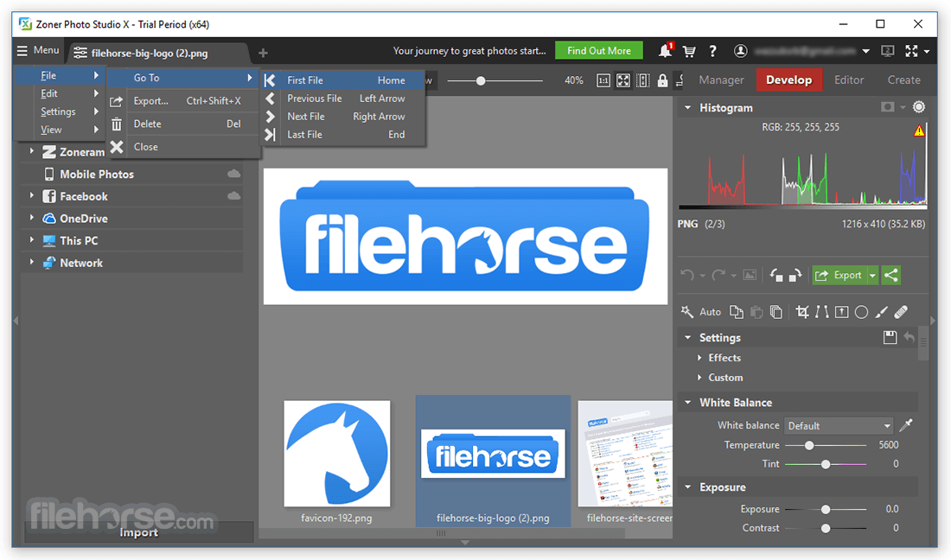Adjust the zoom slider handle
951x560 pixels.
[x=481, y=80]
